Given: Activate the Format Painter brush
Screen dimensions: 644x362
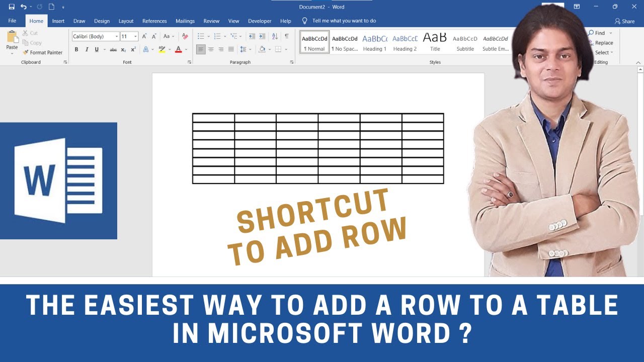Looking at the screenshot, I should [x=43, y=52].
